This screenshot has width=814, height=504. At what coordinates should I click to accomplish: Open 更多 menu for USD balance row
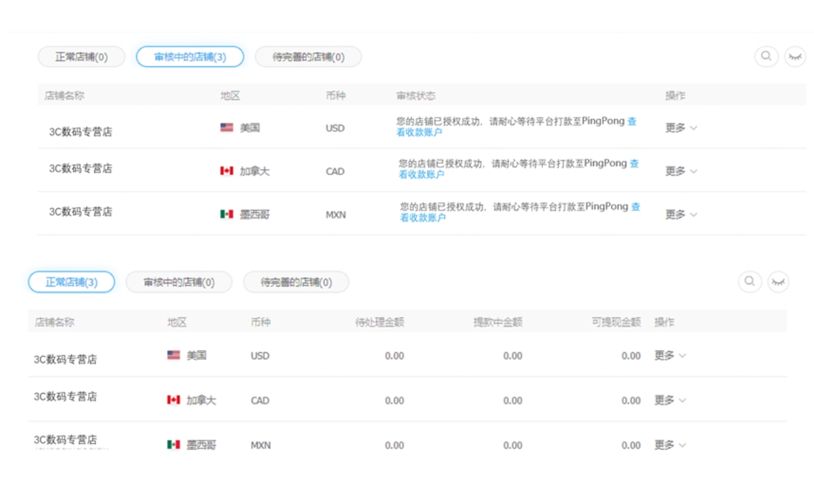tap(670, 356)
